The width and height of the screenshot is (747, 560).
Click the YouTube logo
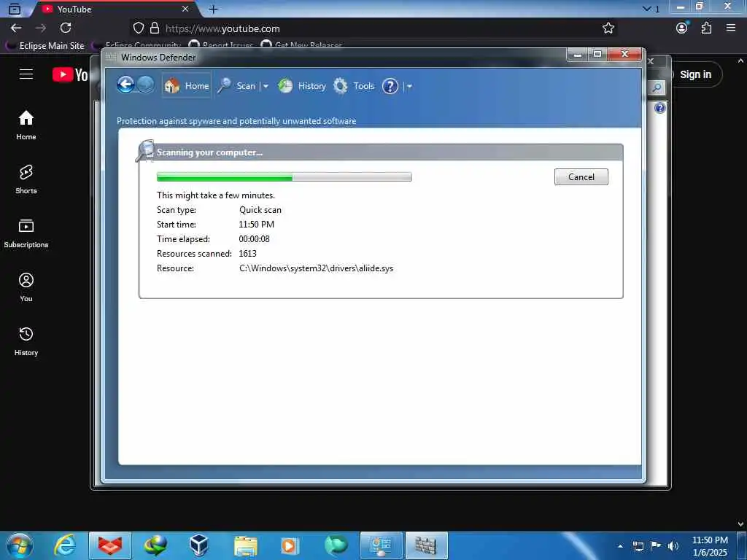coord(70,75)
